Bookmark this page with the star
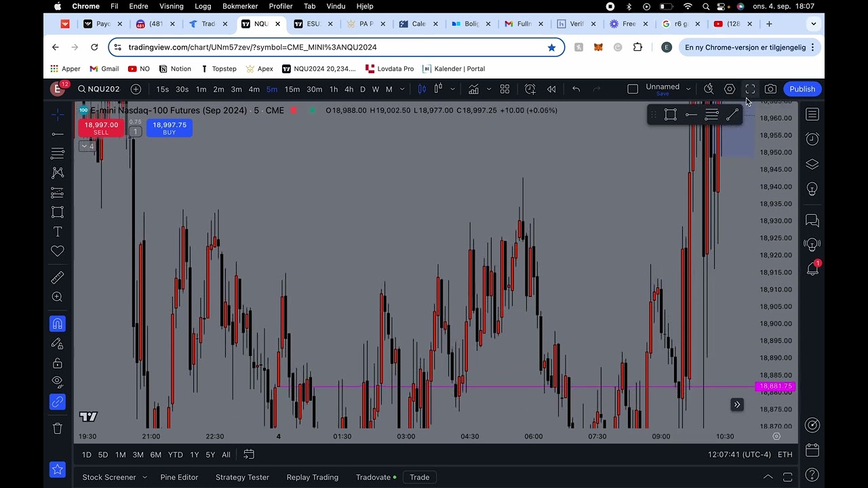The width and height of the screenshot is (868, 488). click(x=551, y=47)
